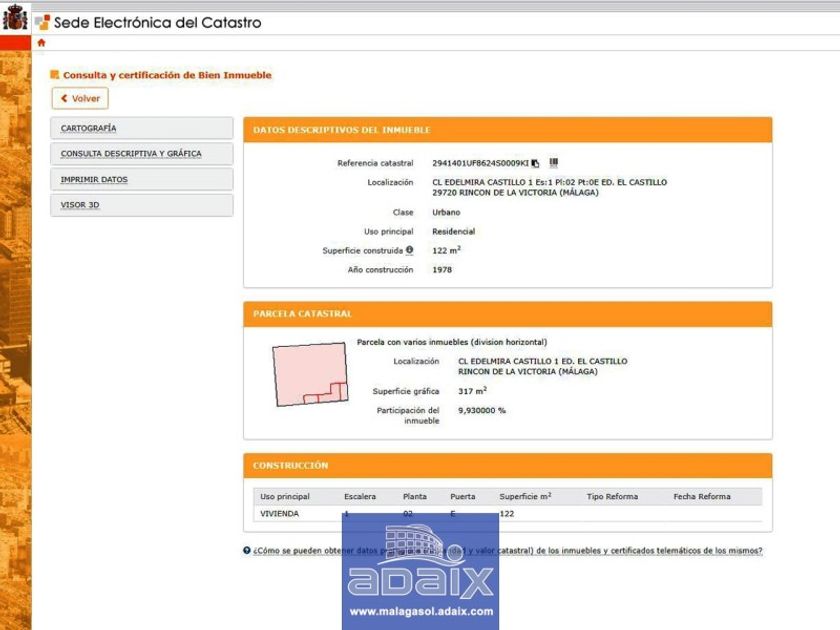The width and height of the screenshot is (840, 630).
Task: Click the home icon in the breadcrumb bar
Action: click(41, 43)
